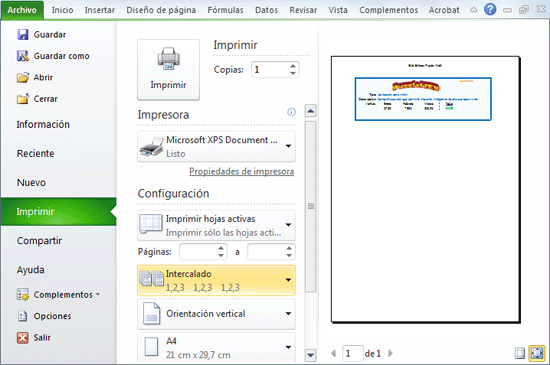Click the first Páginas input field
This screenshot has height=365, width=550.
[x=198, y=252]
